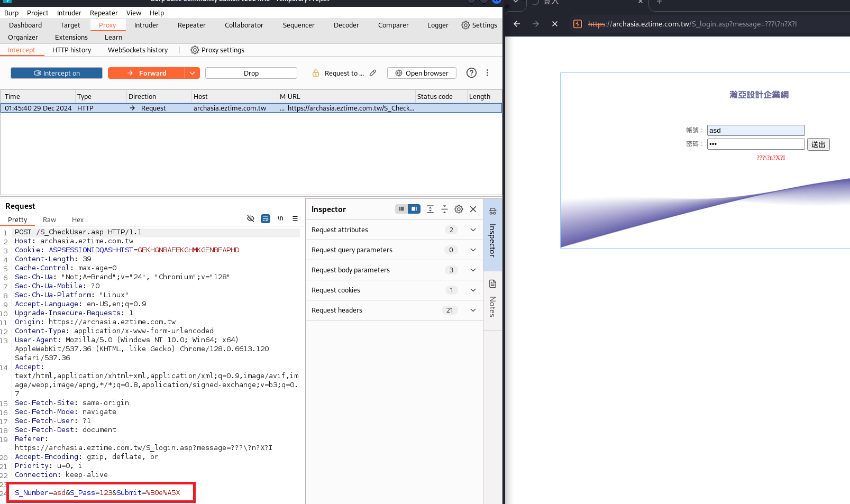850x504 pixels.
Task: Switch to the Collaborator tab
Action: [x=244, y=25]
